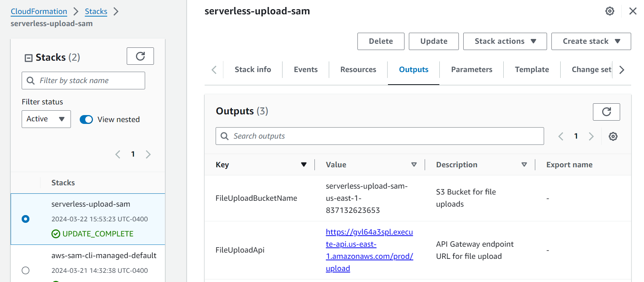Switch to the Events tab
The height and width of the screenshot is (282, 644).
coord(306,69)
